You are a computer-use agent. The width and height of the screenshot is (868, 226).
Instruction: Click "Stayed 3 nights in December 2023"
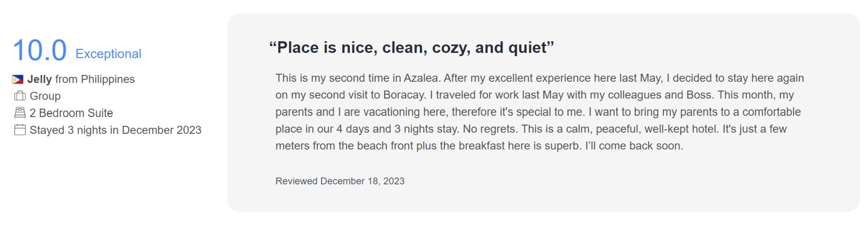tap(115, 130)
